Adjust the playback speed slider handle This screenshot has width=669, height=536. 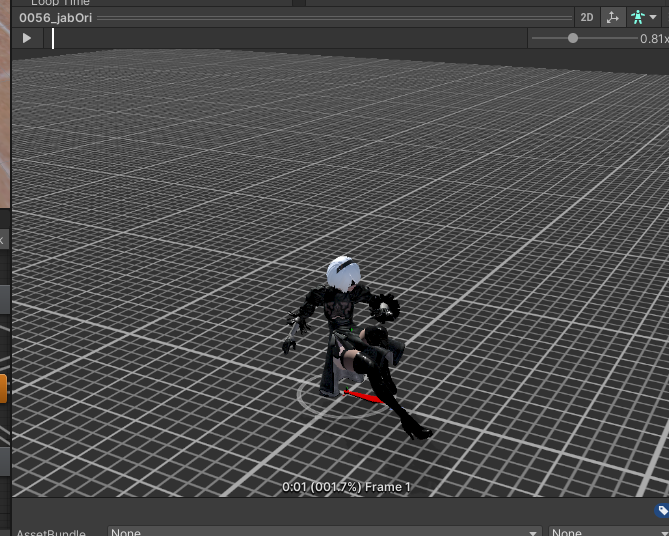pyautogui.click(x=573, y=38)
